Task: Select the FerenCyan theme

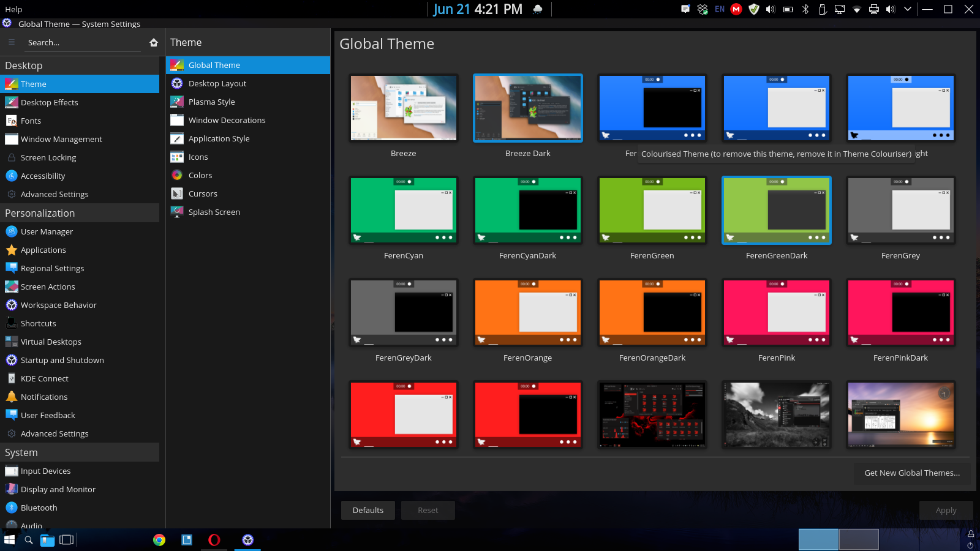Action: pyautogui.click(x=404, y=210)
